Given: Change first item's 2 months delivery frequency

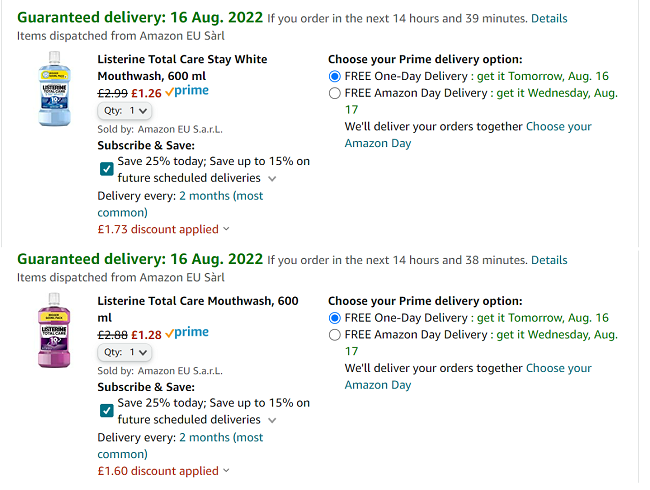Looking at the screenshot, I should [x=220, y=196].
